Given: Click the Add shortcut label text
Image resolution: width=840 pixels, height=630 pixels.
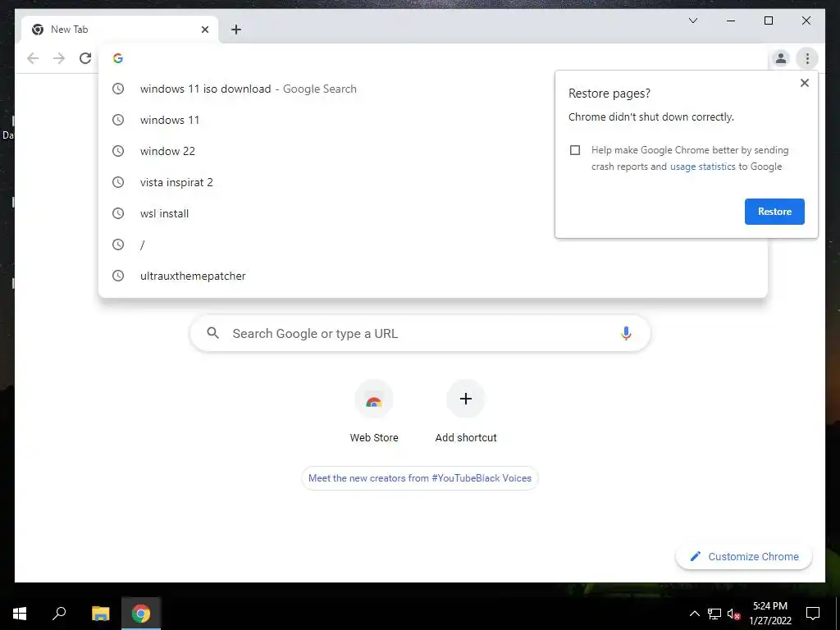Looking at the screenshot, I should click(466, 438).
